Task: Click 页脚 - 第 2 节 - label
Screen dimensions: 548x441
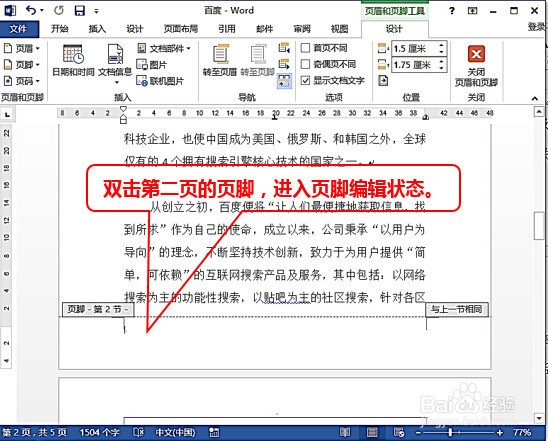Action: click(98, 309)
